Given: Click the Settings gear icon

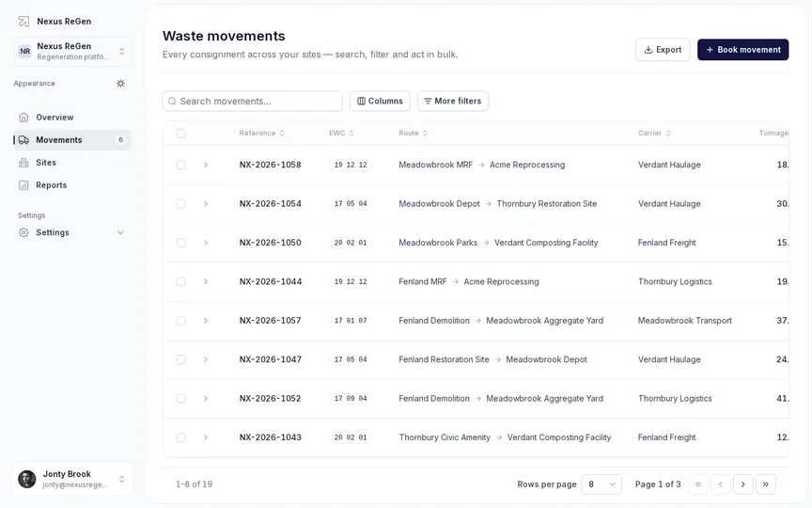Looking at the screenshot, I should (x=23, y=232).
